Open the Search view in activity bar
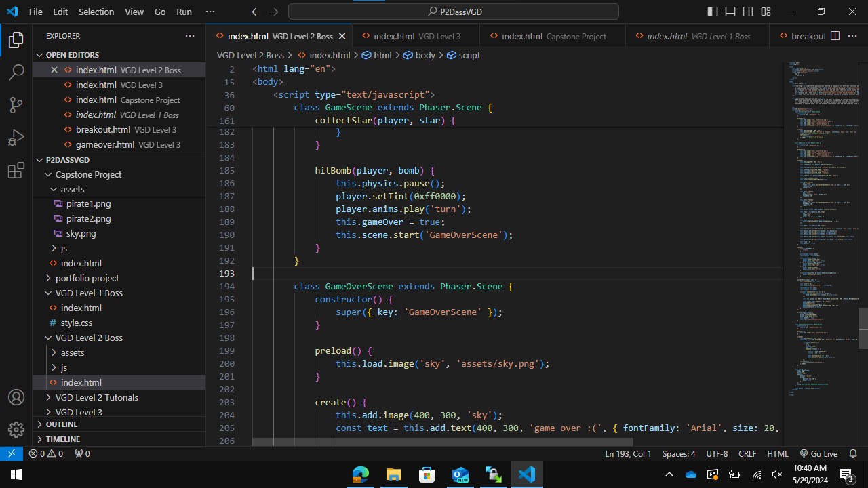Image resolution: width=868 pixels, height=488 pixels. (16, 73)
